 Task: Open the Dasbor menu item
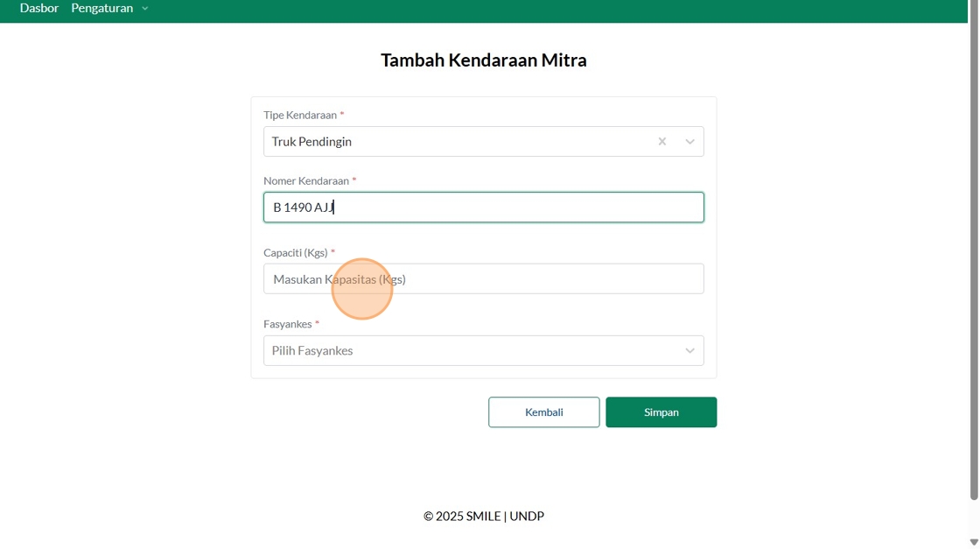[x=39, y=8]
